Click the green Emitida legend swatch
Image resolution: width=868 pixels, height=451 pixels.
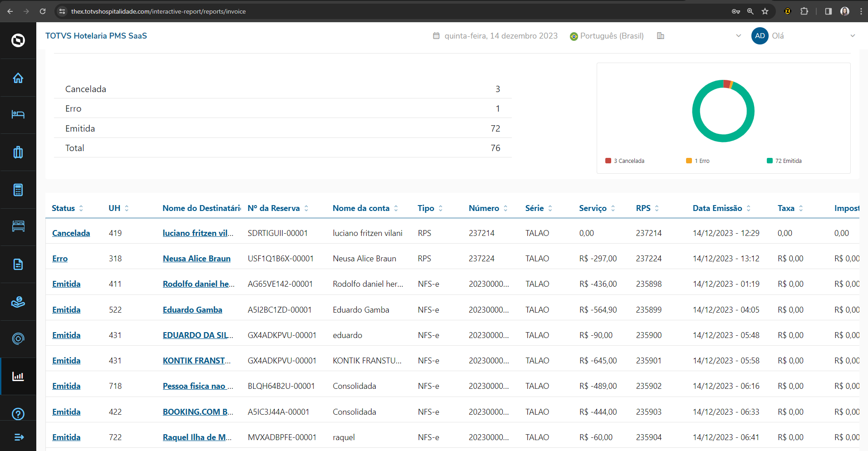coord(770,161)
